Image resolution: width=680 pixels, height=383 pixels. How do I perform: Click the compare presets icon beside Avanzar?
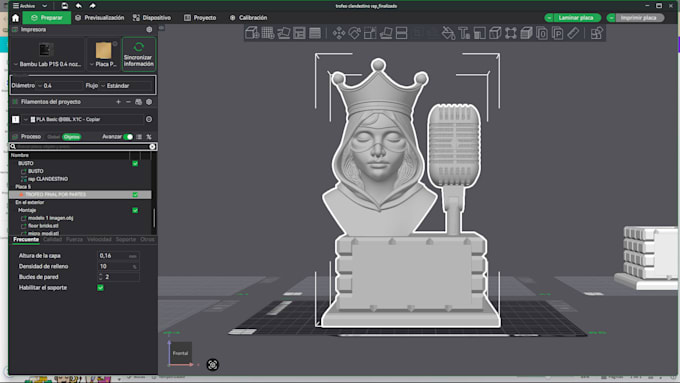[x=149, y=137]
